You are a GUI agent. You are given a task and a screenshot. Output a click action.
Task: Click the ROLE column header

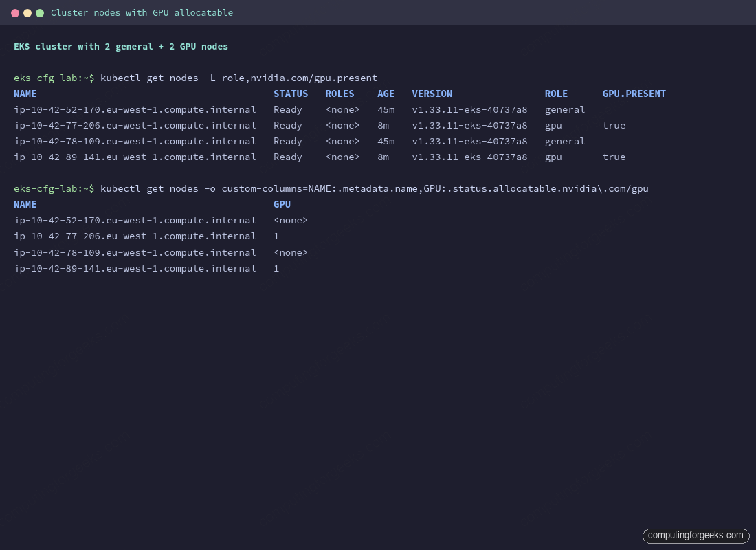click(557, 93)
